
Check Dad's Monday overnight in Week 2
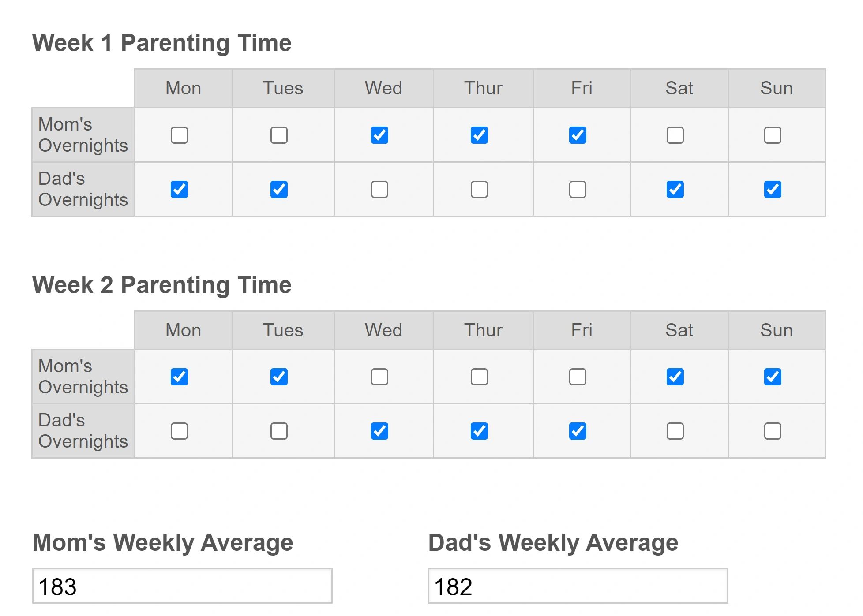point(179,431)
